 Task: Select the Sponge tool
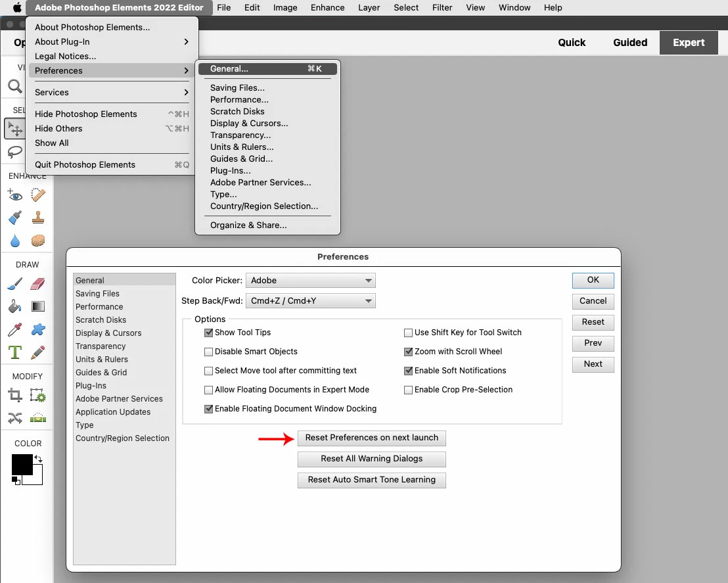(38, 241)
